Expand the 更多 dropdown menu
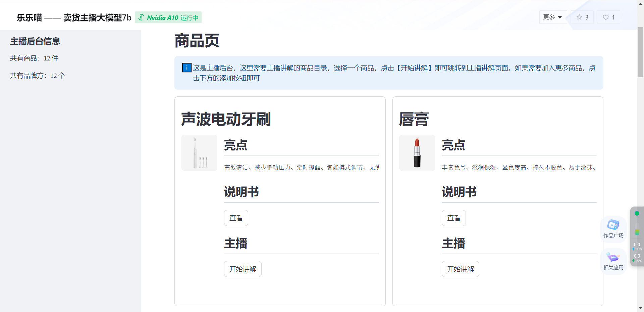The width and height of the screenshot is (644, 312). coord(552,17)
